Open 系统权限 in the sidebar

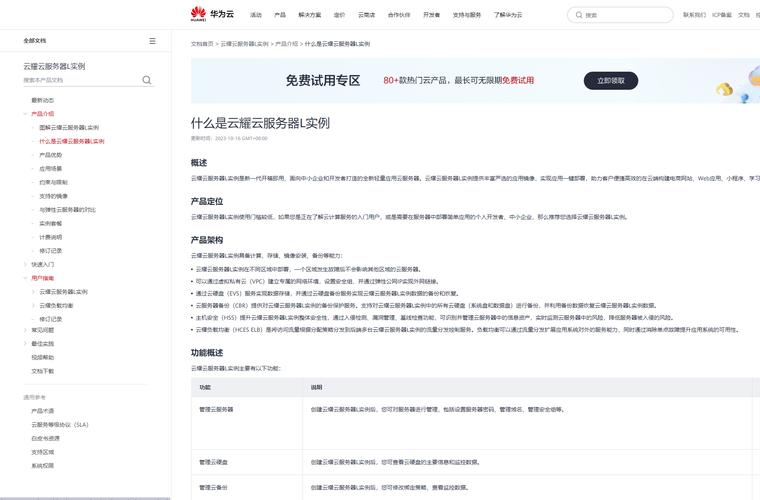pyautogui.click(x=43, y=466)
